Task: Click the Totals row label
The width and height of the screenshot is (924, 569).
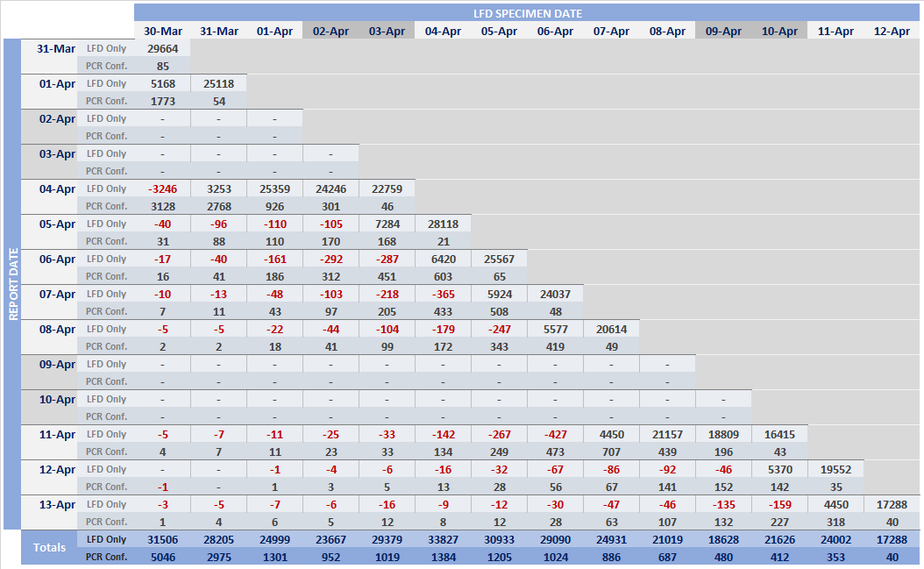Action: coord(49,547)
